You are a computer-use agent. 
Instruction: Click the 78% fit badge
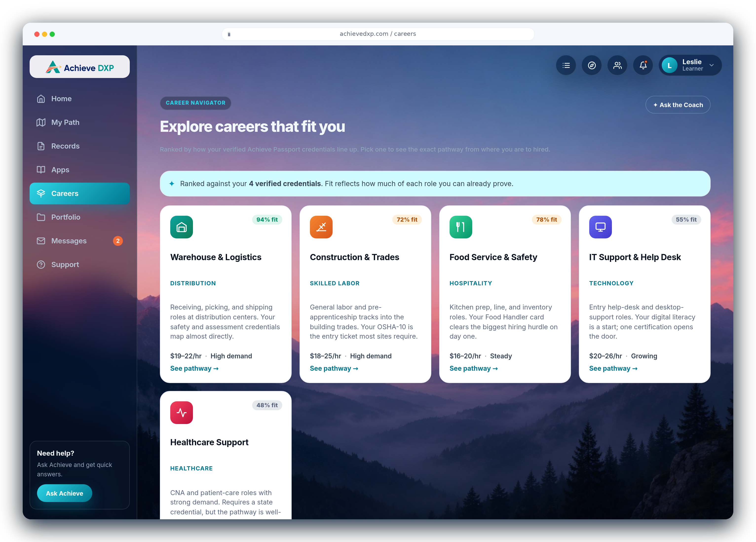[546, 219]
